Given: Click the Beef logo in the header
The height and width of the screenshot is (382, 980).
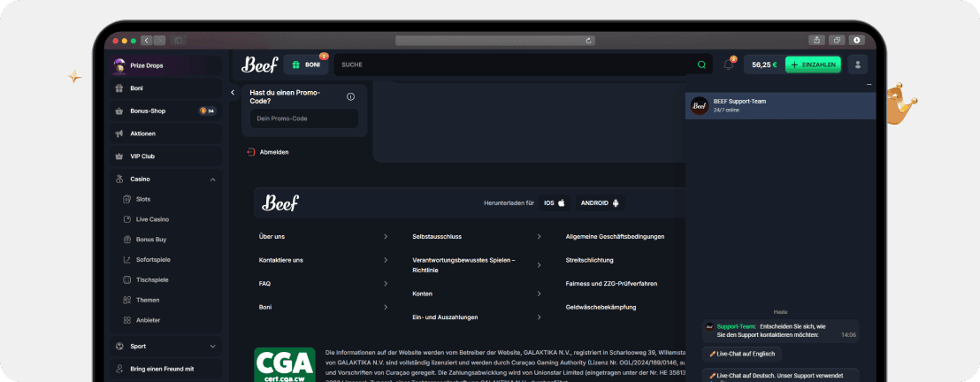Looking at the screenshot, I should 259,65.
